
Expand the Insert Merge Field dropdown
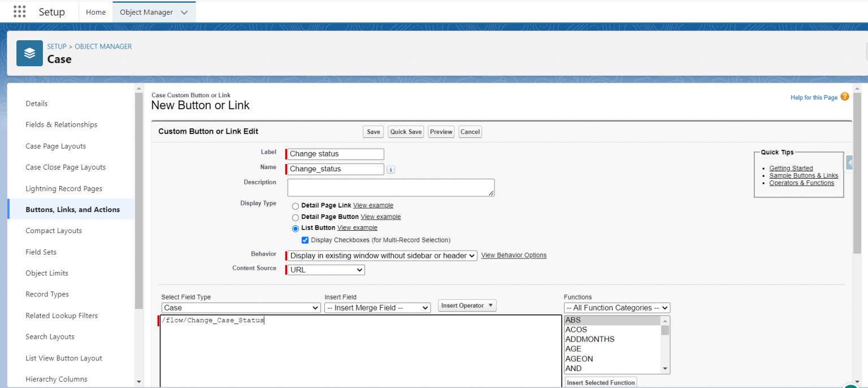pos(377,308)
